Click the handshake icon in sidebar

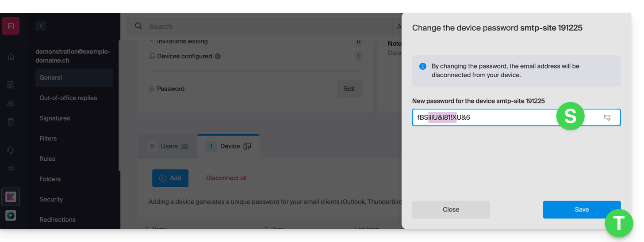[11, 169]
